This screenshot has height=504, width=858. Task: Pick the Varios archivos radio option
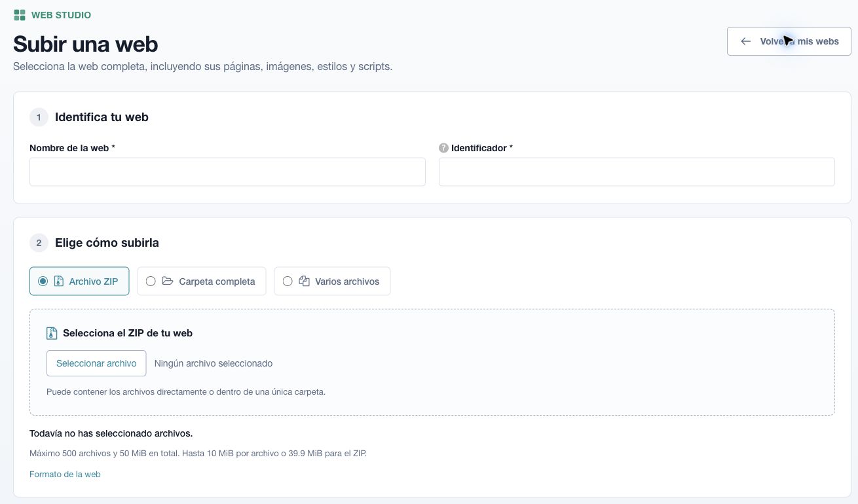coord(288,281)
